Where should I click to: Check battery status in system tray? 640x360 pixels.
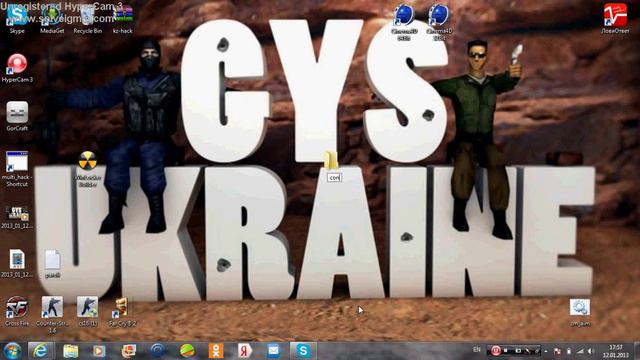(x=569, y=351)
